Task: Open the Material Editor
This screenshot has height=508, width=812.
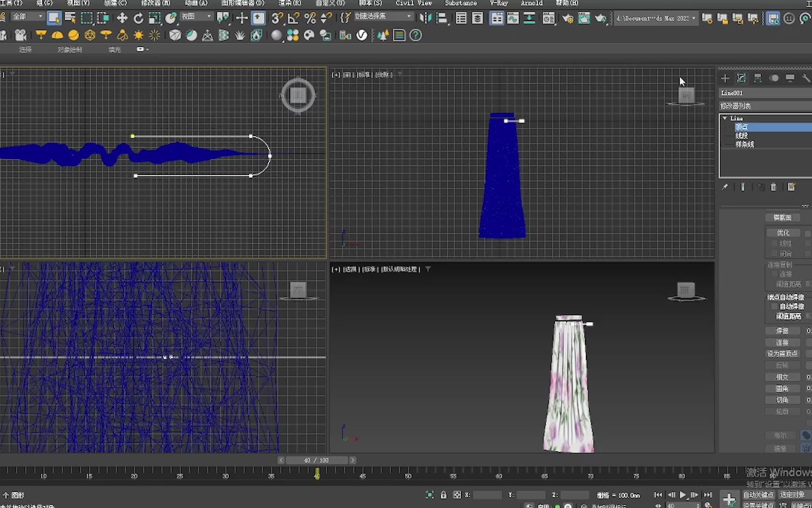Action: pos(548,18)
